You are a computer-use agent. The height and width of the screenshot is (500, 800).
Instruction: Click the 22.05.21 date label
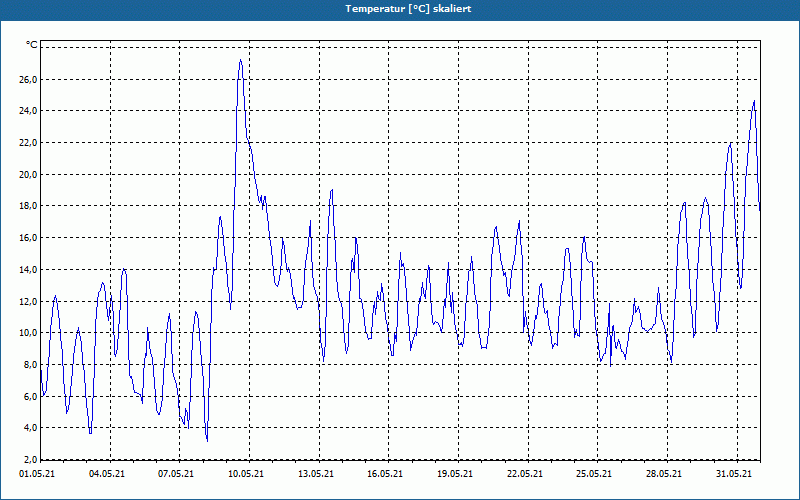click(525, 474)
